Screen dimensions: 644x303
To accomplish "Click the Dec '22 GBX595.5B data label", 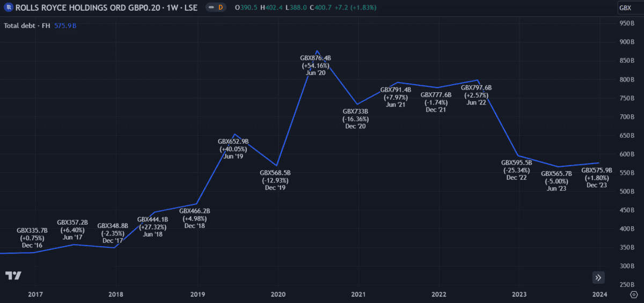I will point(516,170).
